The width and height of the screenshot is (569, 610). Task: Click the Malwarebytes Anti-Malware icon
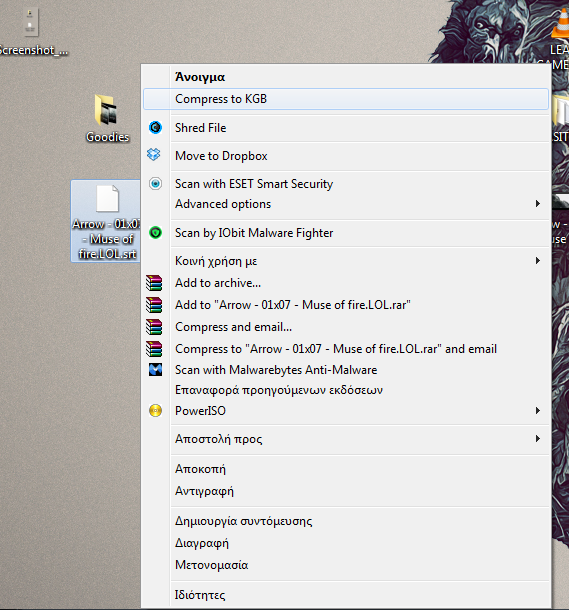coord(155,369)
